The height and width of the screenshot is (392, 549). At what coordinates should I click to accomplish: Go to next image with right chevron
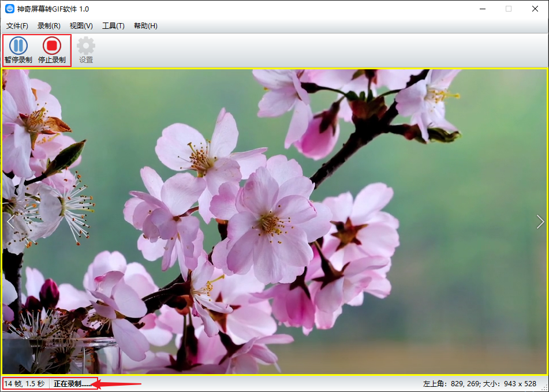coord(540,222)
